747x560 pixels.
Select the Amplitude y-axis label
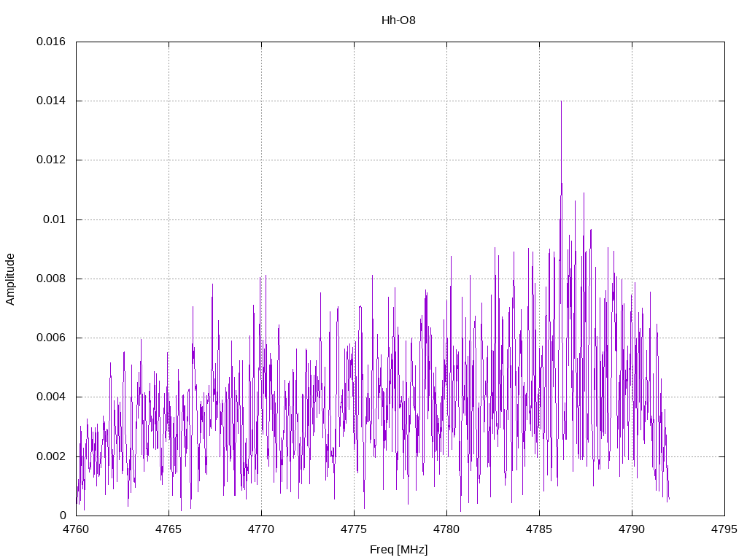[x=10, y=279]
